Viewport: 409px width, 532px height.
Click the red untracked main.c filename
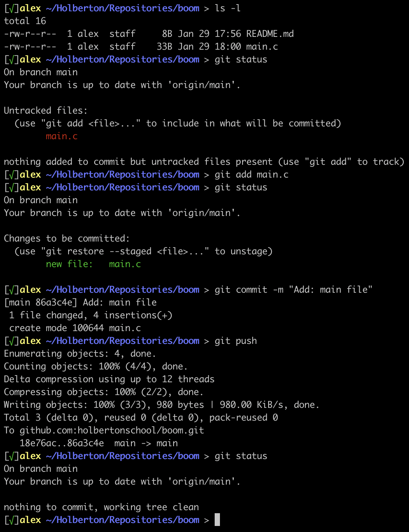click(x=62, y=136)
